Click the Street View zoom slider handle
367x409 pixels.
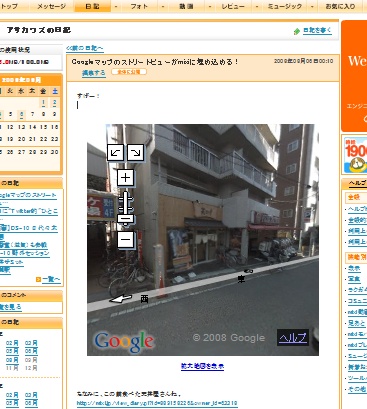click(125, 219)
